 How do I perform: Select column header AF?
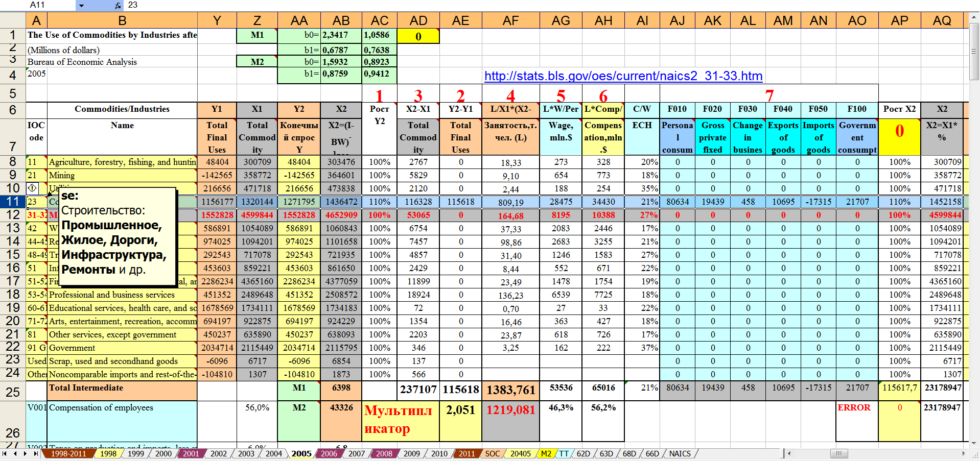[510, 20]
